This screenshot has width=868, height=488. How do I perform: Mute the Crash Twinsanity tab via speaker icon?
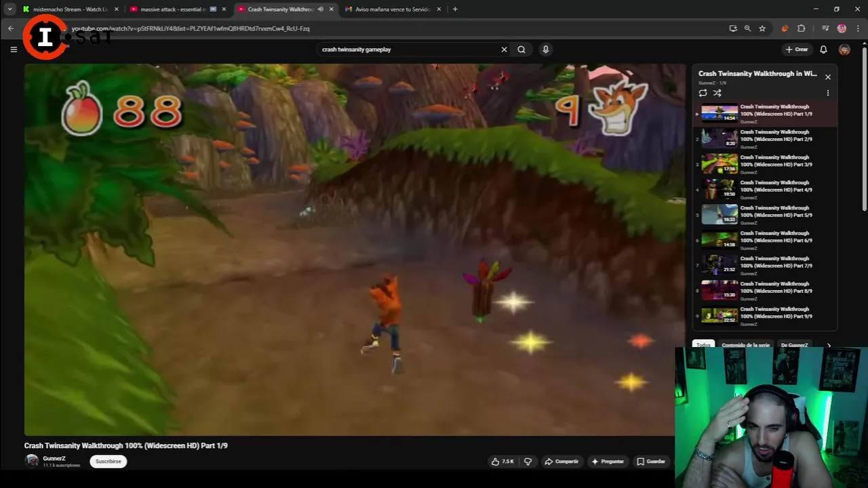[x=321, y=9]
